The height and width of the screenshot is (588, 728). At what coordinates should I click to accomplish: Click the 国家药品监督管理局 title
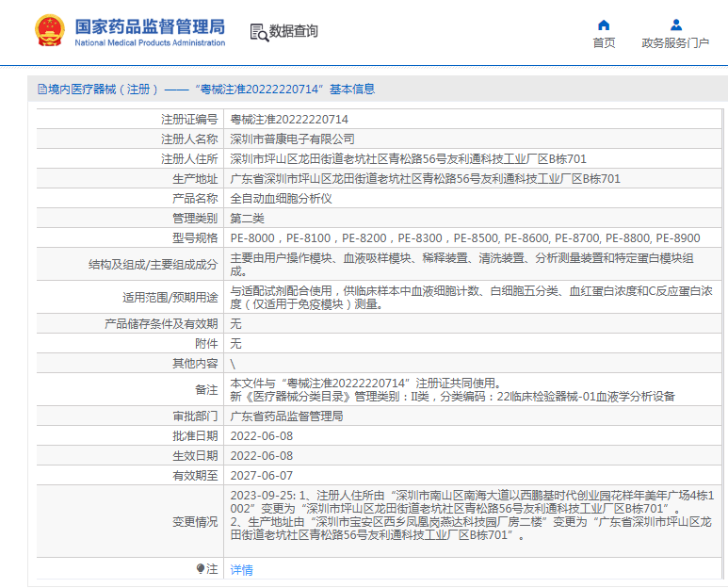(150, 26)
